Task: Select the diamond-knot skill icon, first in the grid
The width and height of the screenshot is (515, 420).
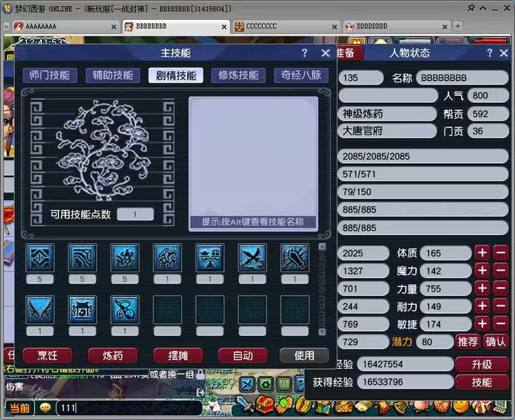Action: [x=40, y=258]
